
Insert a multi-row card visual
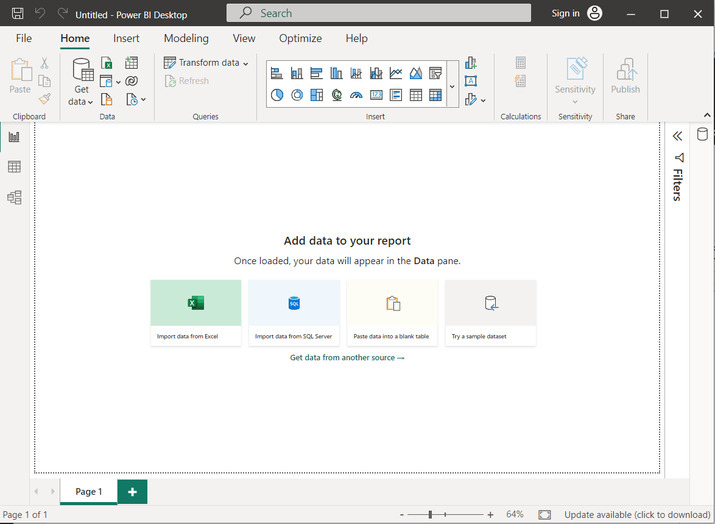[396, 95]
